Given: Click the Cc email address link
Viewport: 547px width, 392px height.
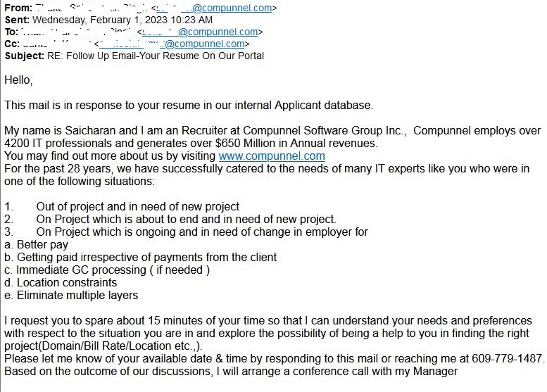Looking at the screenshot, I should 172,44.
